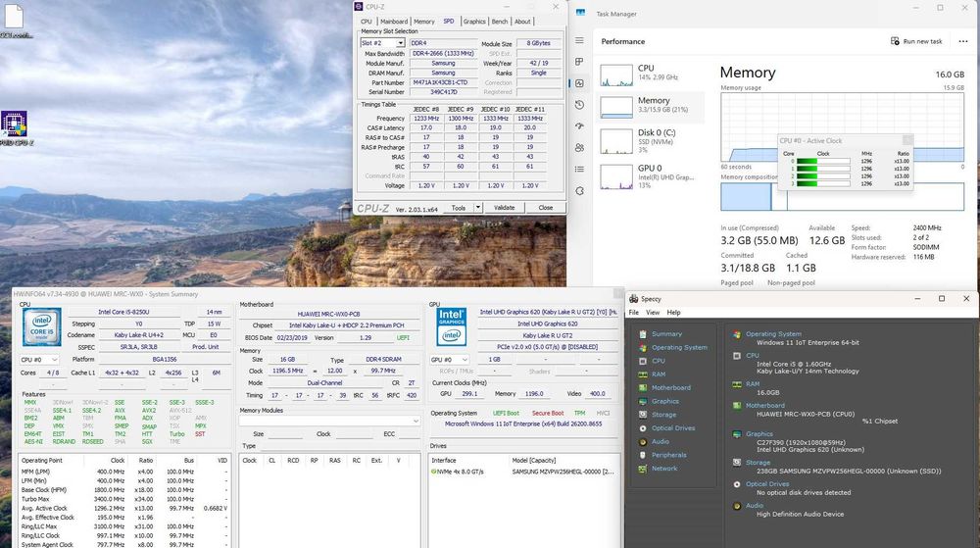The image size is (980, 548).
Task: Switch to the About tab in CPU-Z
Action: pos(522,22)
